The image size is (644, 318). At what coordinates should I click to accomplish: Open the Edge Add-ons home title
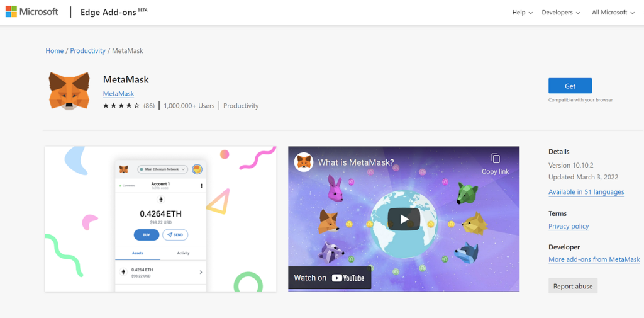coord(114,12)
